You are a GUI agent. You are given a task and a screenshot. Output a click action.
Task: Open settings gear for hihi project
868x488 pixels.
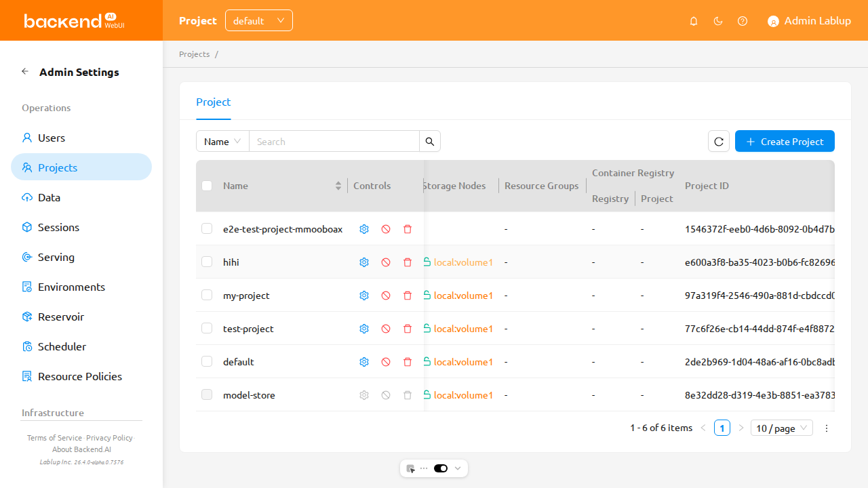click(x=364, y=262)
